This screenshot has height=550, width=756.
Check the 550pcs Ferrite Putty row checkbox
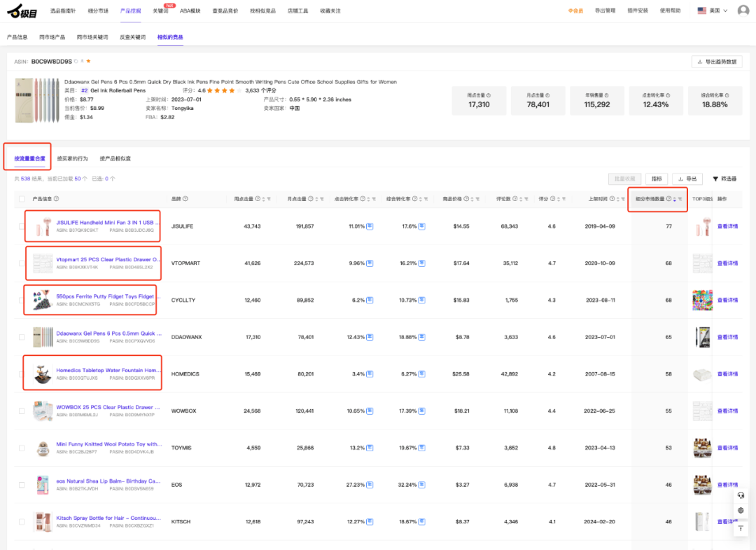[22, 300]
